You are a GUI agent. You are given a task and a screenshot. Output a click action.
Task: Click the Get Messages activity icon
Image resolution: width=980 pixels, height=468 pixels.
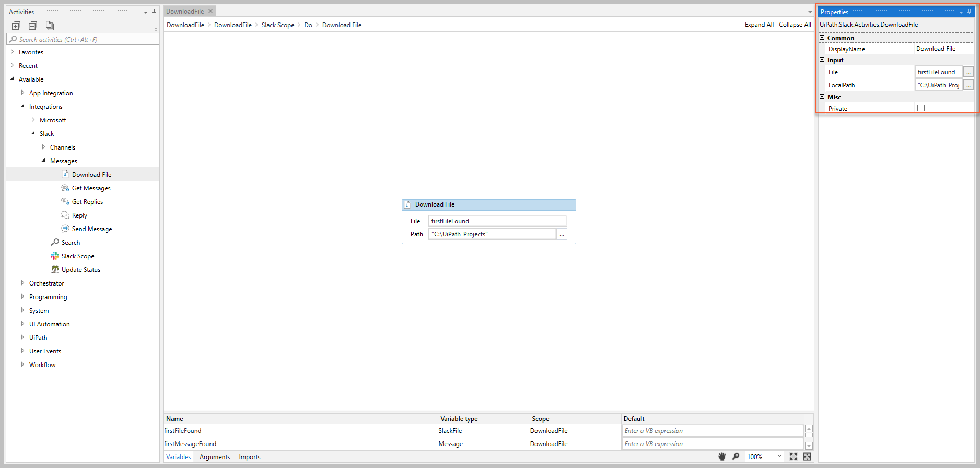65,188
